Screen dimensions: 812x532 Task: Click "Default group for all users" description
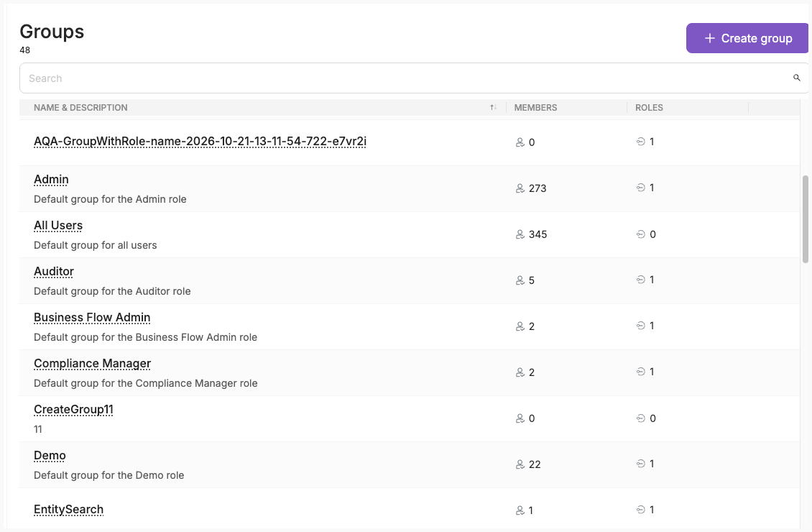[96, 245]
